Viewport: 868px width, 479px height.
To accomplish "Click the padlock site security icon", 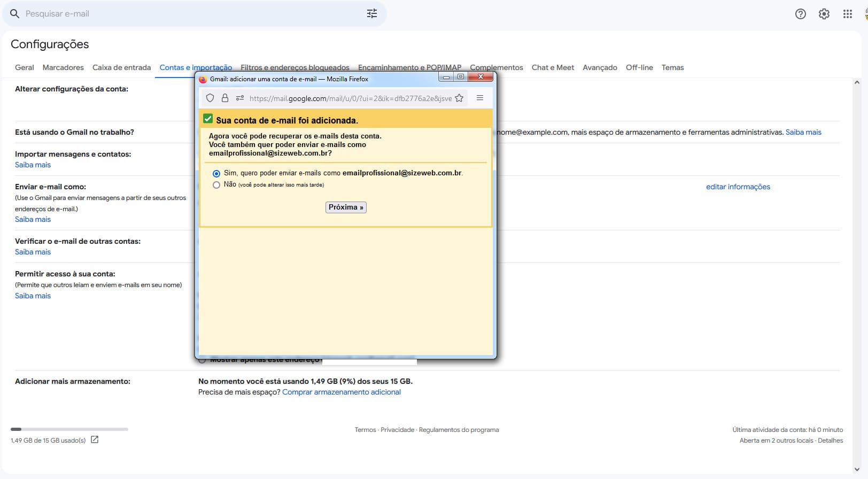I will pos(225,98).
